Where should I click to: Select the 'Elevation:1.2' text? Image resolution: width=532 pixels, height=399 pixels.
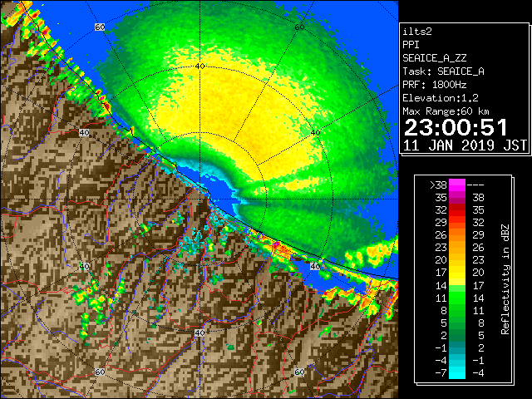pos(441,98)
